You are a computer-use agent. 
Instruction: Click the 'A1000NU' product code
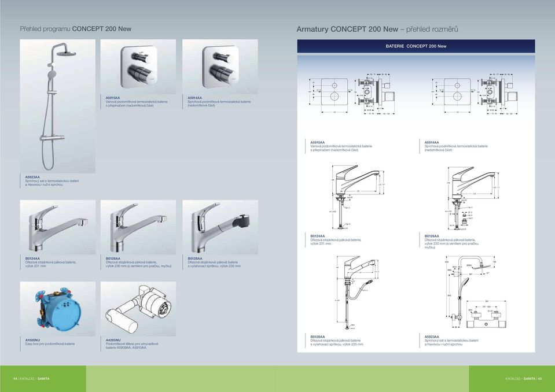(32, 340)
